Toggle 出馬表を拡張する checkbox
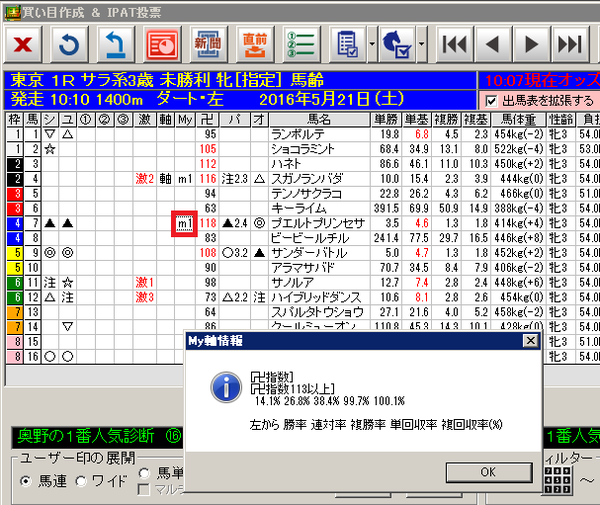 click(x=491, y=101)
